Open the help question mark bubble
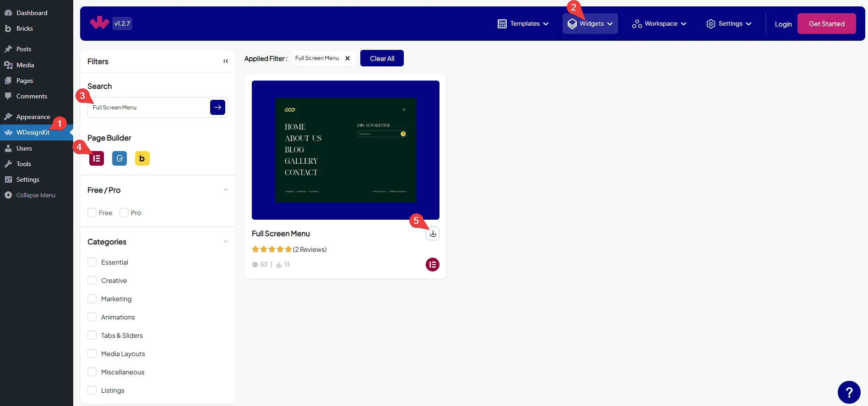Viewport: 868px width, 406px height. (849, 392)
